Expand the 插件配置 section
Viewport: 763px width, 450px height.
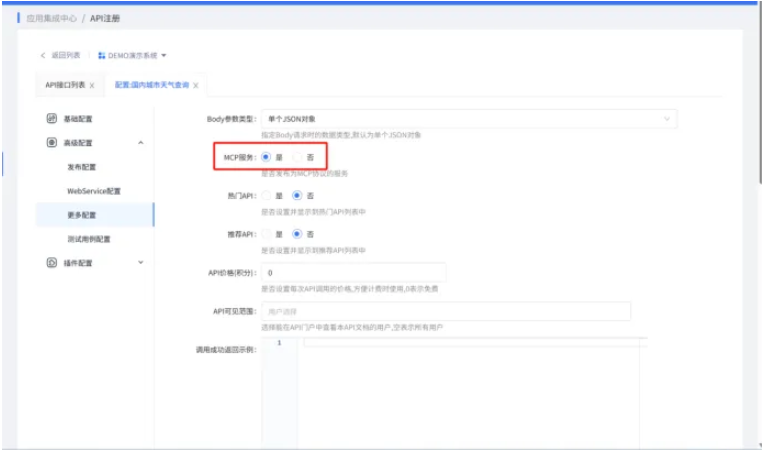pyautogui.click(x=140, y=263)
